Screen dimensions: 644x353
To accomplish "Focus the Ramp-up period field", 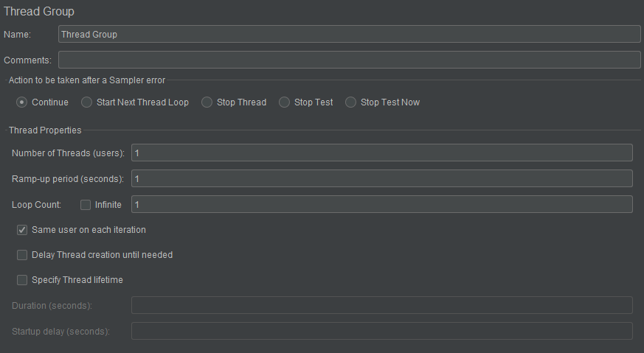I will 382,178.
